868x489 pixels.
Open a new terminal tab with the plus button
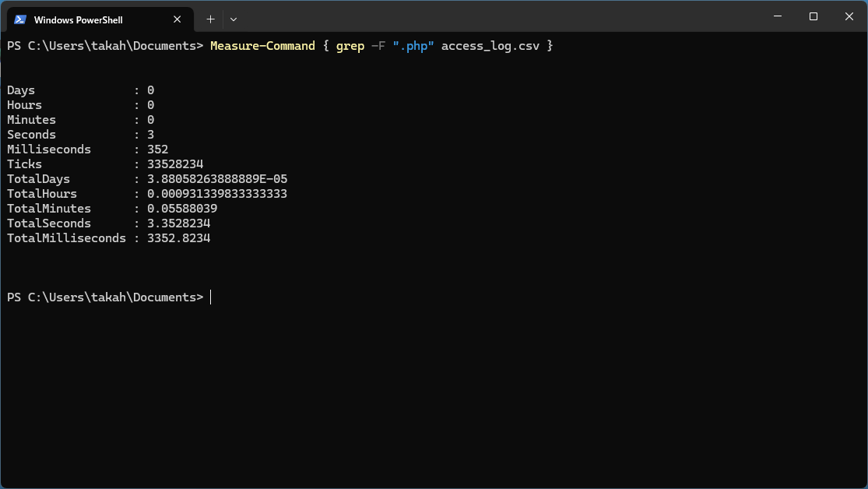[x=209, y=19]
